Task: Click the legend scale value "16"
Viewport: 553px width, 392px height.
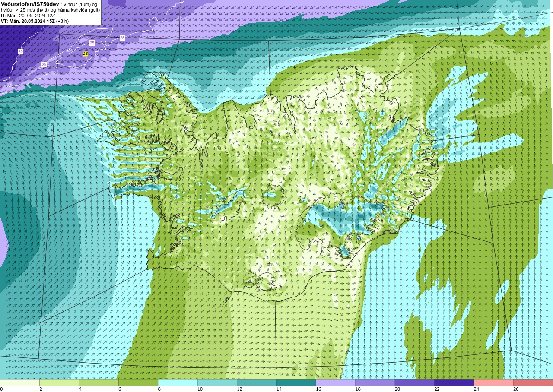Action: 318,389
